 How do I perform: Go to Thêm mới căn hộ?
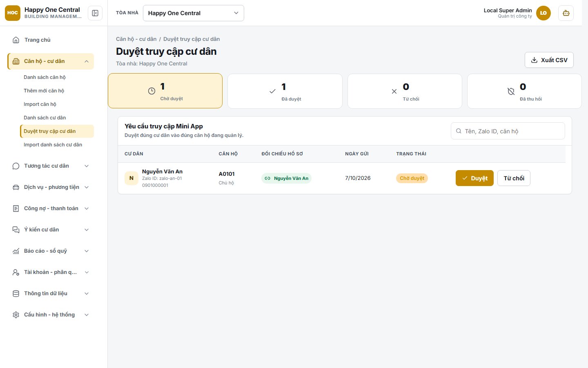(x=57, y=91)
